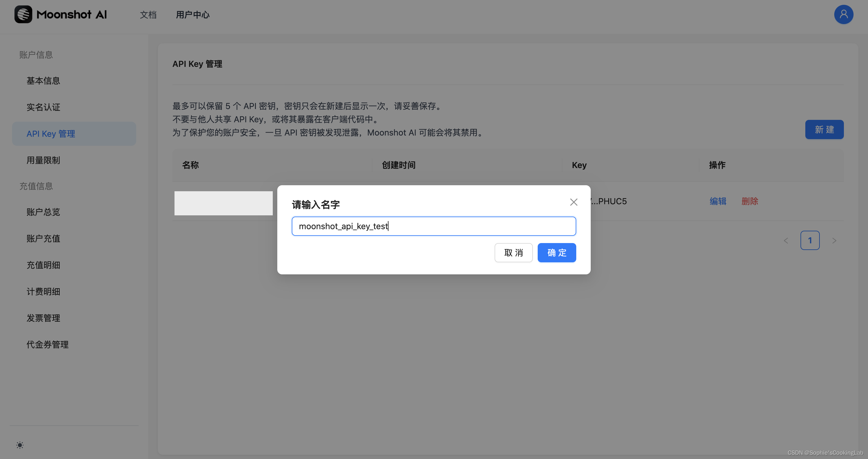
Task: Toggle the light/dark theme sun icon
Action: [20, 445]
